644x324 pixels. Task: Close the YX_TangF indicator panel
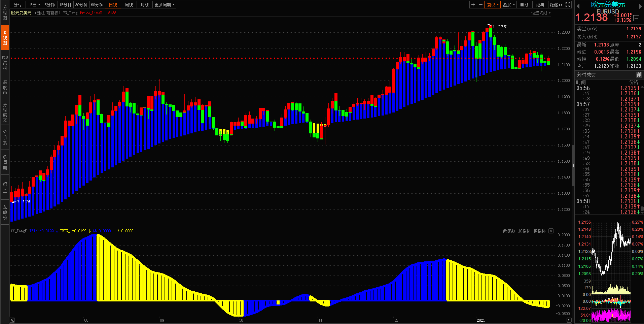pos(551,231)
